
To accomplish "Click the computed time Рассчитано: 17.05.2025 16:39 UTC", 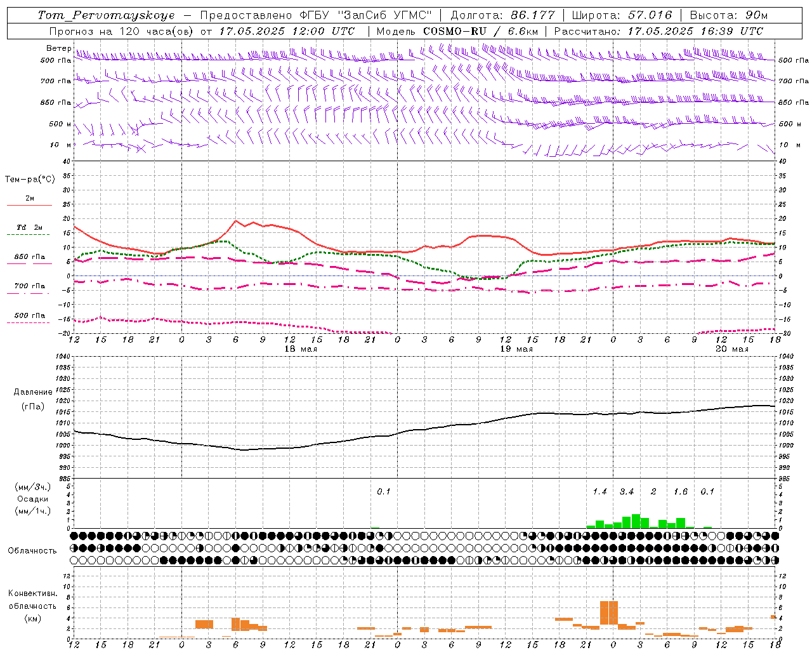I will point(658,31).
